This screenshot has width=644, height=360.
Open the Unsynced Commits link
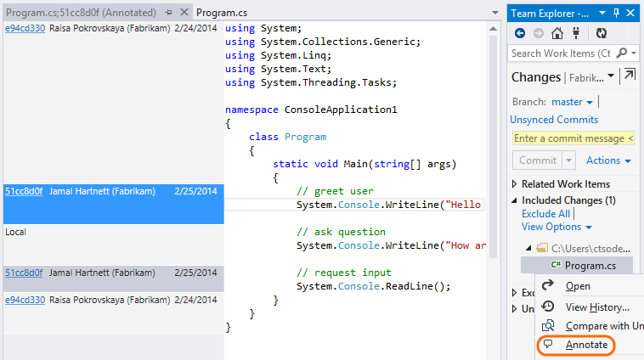click(554, 120)
